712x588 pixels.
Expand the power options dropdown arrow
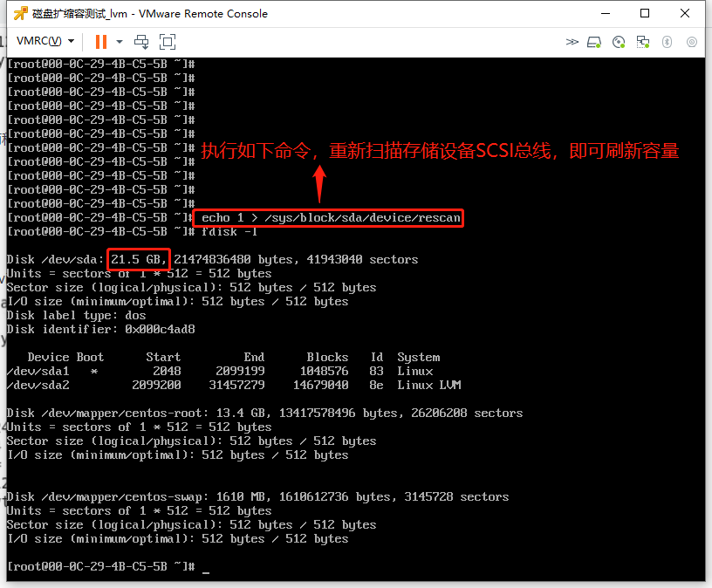pyautogui.click(x=120, y=42)
